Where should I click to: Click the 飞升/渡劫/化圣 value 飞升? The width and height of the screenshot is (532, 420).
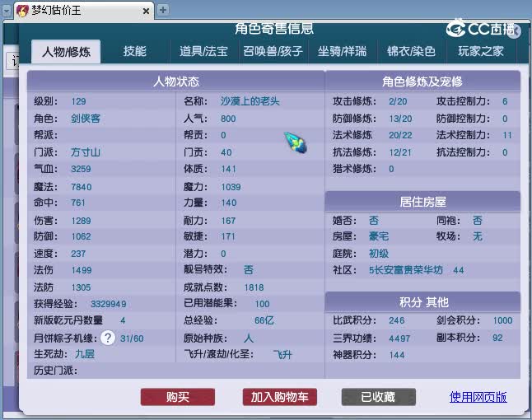tap(282, 355)
